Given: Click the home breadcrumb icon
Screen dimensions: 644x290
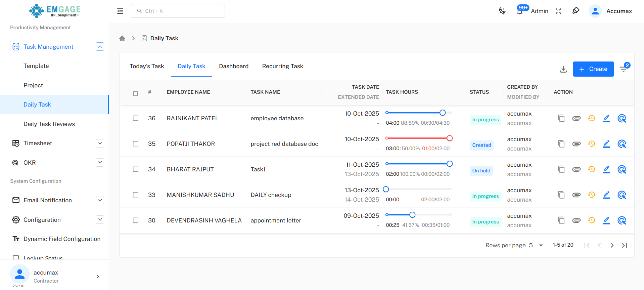Looking at the screenshot, I should 122,38.
